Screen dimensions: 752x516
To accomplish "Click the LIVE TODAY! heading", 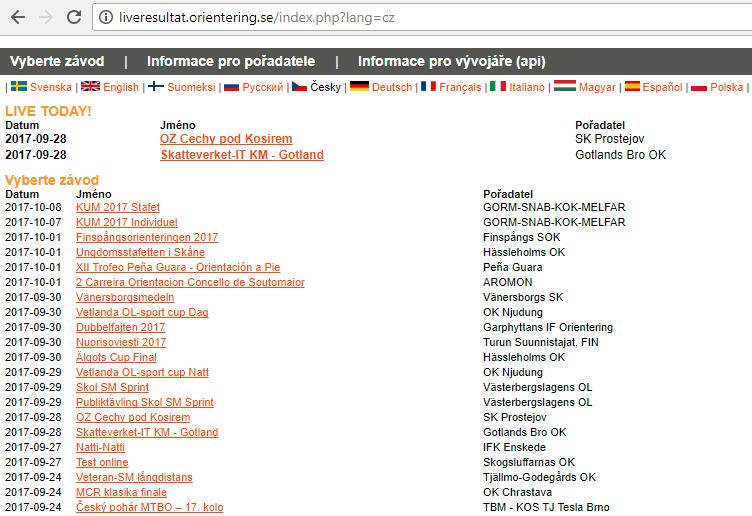I will coord(48,111).
